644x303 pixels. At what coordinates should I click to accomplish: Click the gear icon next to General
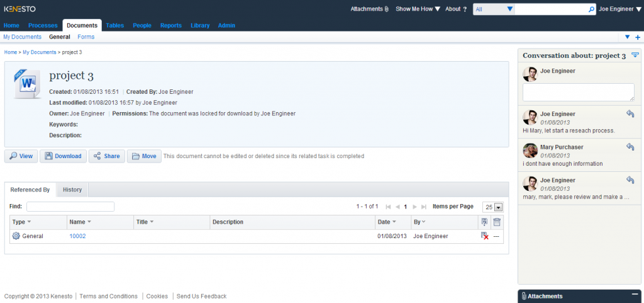pos(16,236)
